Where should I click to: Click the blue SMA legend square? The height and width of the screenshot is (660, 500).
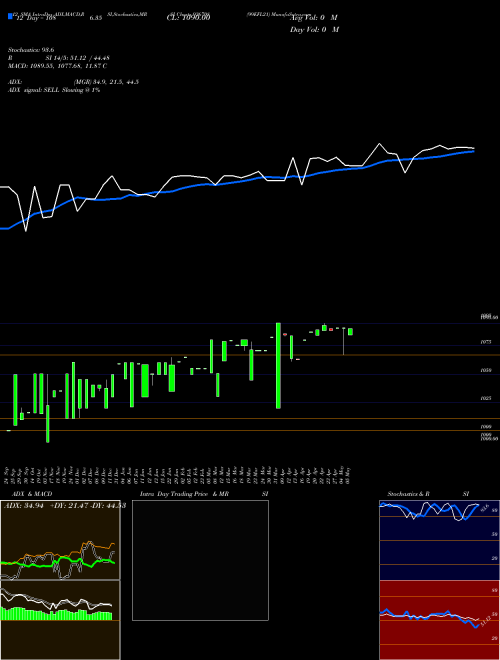click(x=10, y=17)
